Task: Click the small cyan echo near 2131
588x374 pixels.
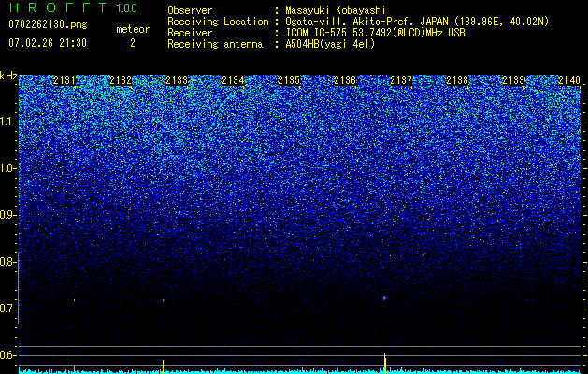Action: tap(74, 300)
